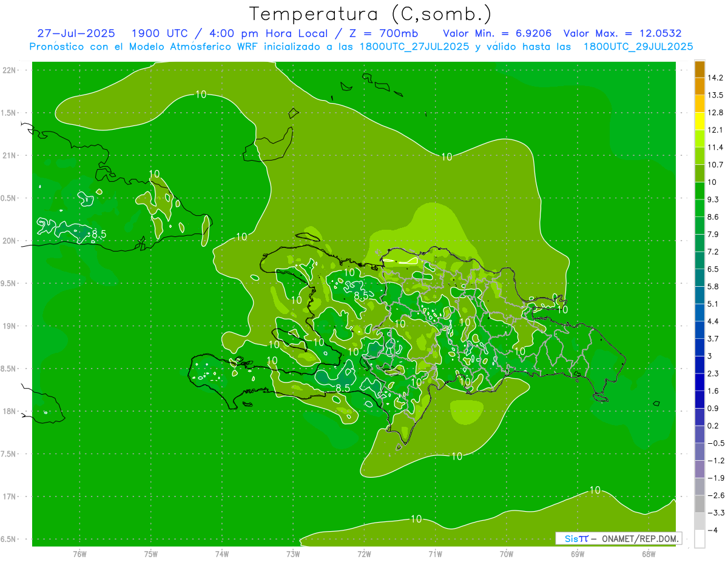Image resolution: width=728 pixels, height=562 pixels.
Task: Pick the teal legend swatch between 6.5 and 5.8
Action: pyautogui.click(x=699, y=277)
